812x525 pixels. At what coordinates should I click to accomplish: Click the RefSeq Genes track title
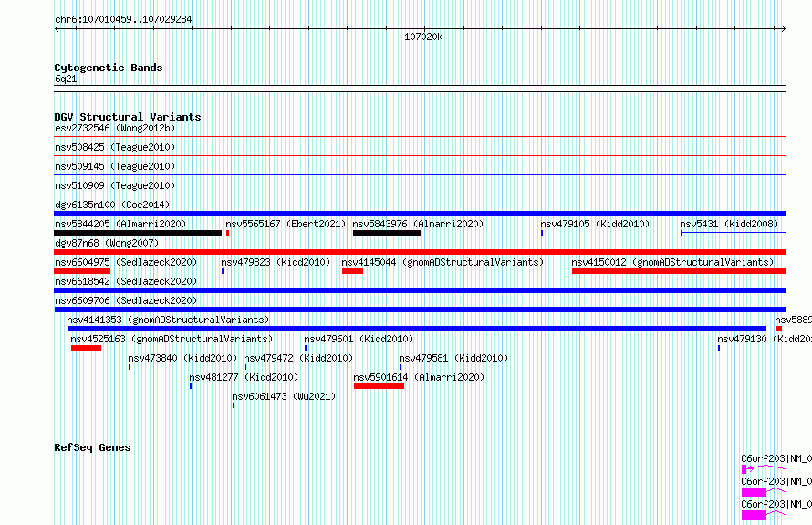[x=92, y=447]
